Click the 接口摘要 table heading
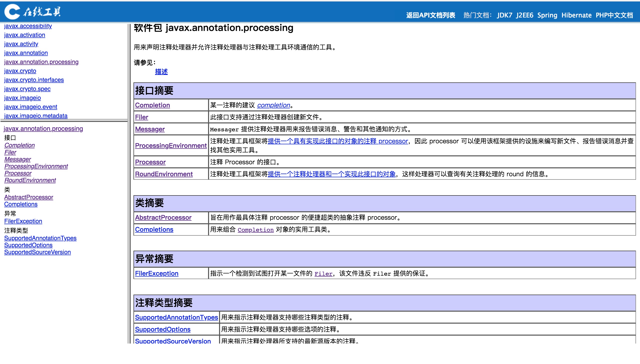Screen dimensions: 640x364 (x=154, y=91)
